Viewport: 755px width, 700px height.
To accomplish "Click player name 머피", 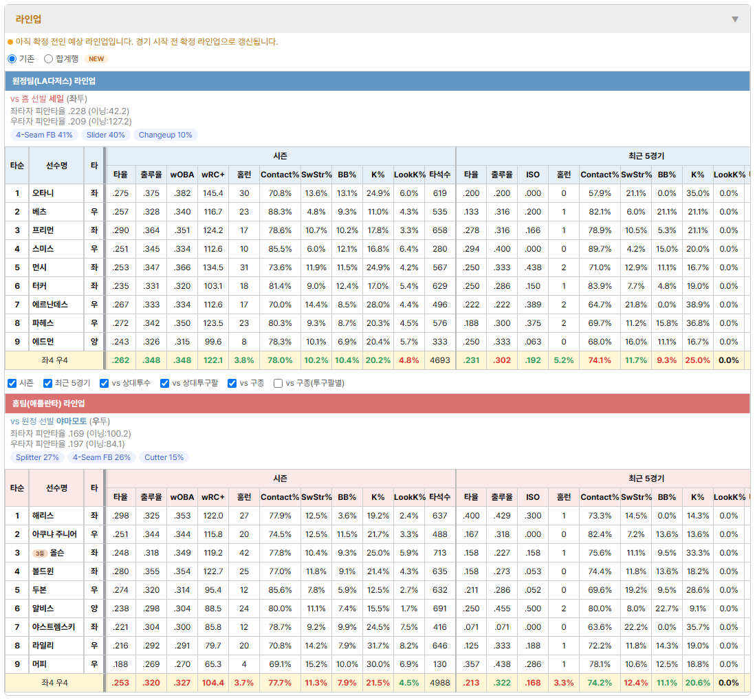I will tap(39, 664).
